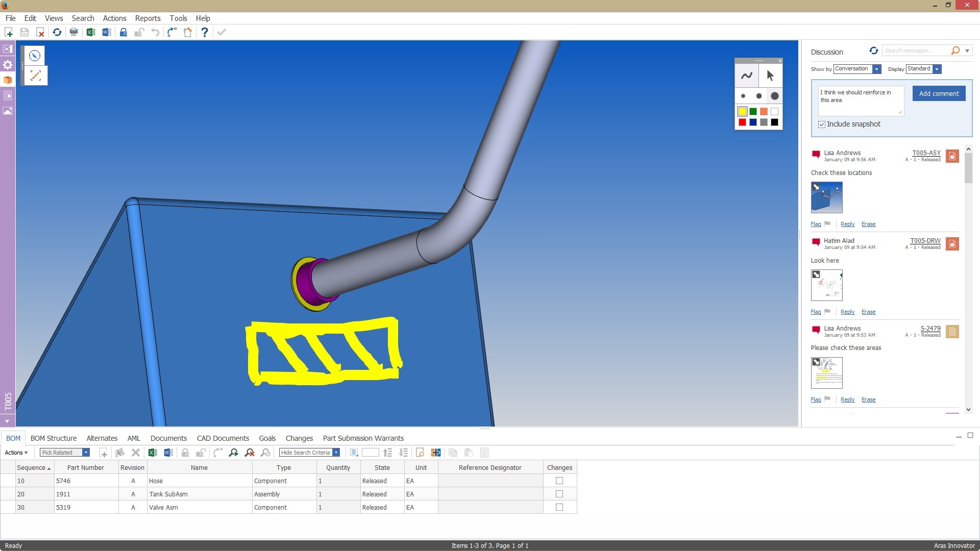Switch to the CAD Documents tab
Viewport: 980px width, 551px height.
[x=223, y=438]
